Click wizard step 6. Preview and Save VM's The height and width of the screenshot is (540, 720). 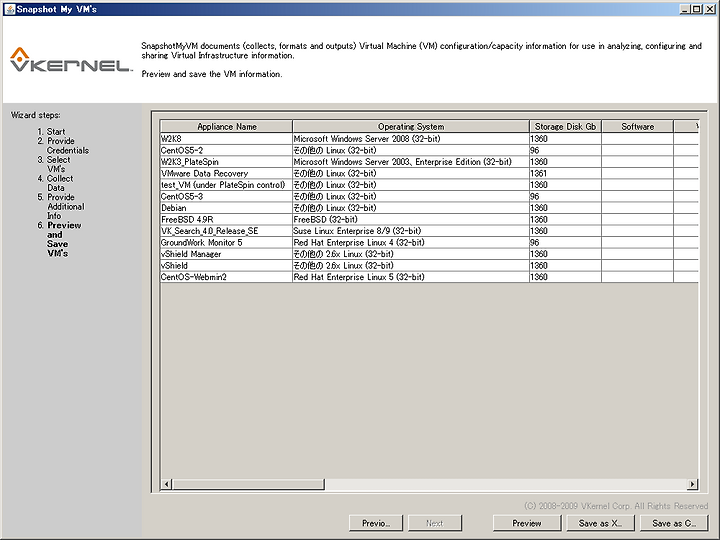tap(59, 239)
